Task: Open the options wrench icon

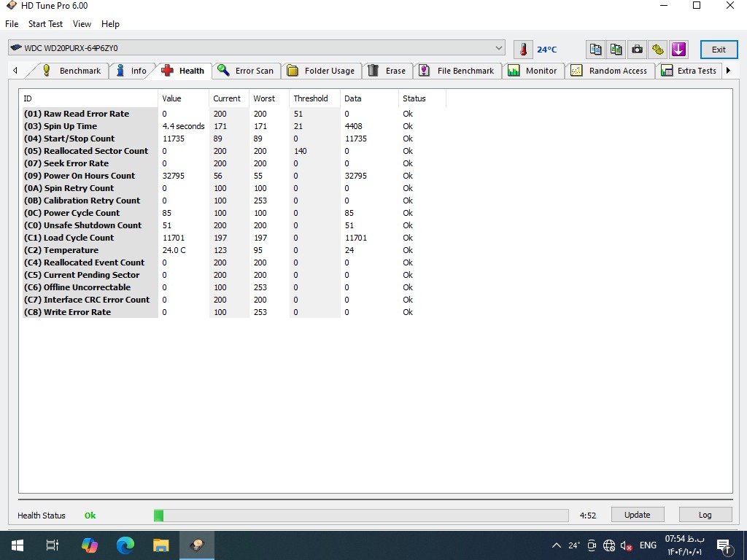Action: tap(658, 50)
